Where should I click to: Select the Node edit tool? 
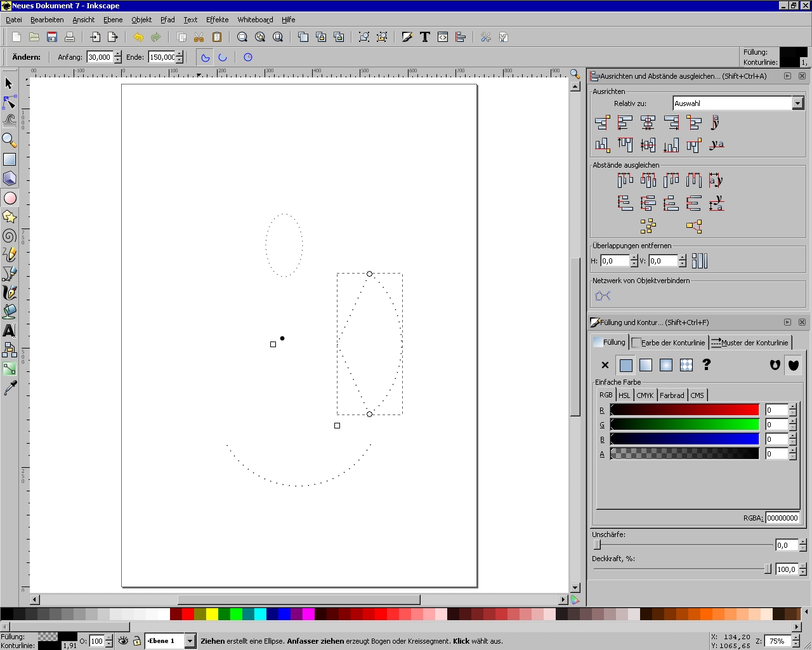[x=10, y=102]
